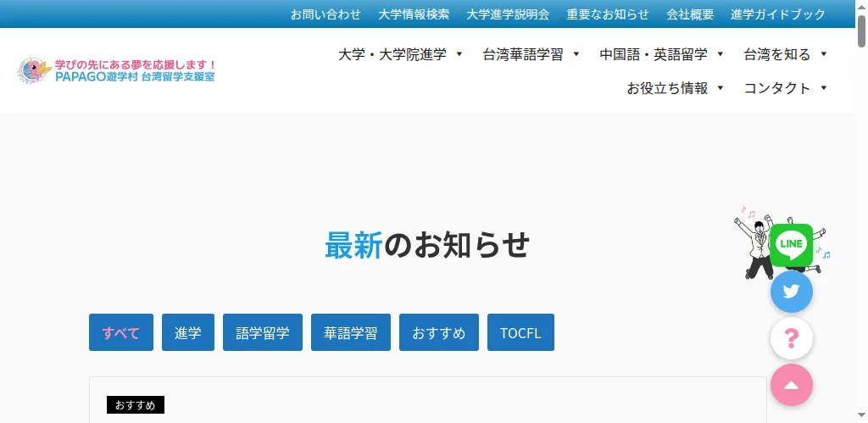Go to お問い合わせ in top bar
The height and width of the screenshot is (423, 868).
pyautogui.click(x=325, y=14)
